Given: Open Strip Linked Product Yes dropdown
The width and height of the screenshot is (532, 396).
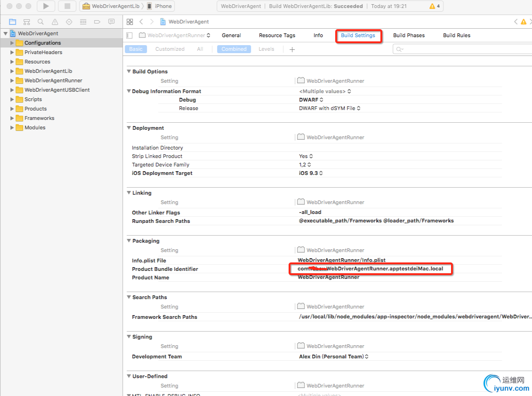Looking at the screenshot, I should tap(306, 156).
